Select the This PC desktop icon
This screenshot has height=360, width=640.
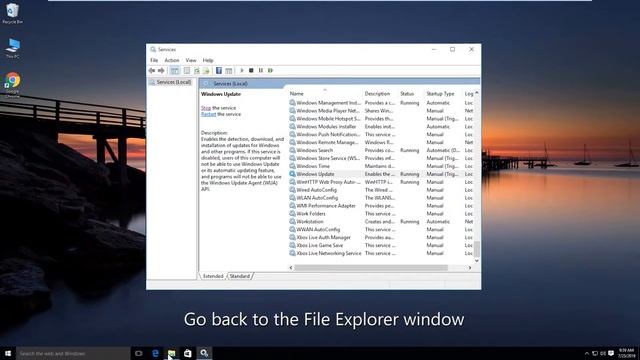(13, 48)
